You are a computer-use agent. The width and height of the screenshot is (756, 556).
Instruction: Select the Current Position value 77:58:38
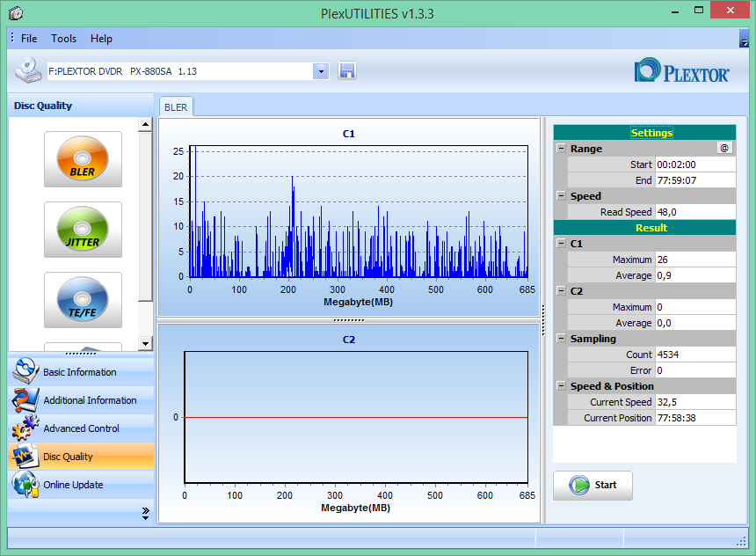(x=695, y=418)
